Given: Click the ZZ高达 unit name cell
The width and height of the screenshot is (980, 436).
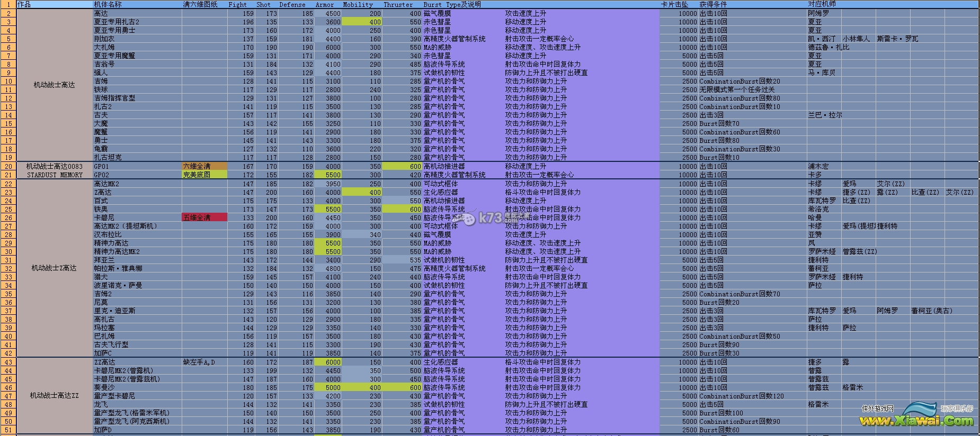Looking at the screenshot, I should (x=137, y=362).
